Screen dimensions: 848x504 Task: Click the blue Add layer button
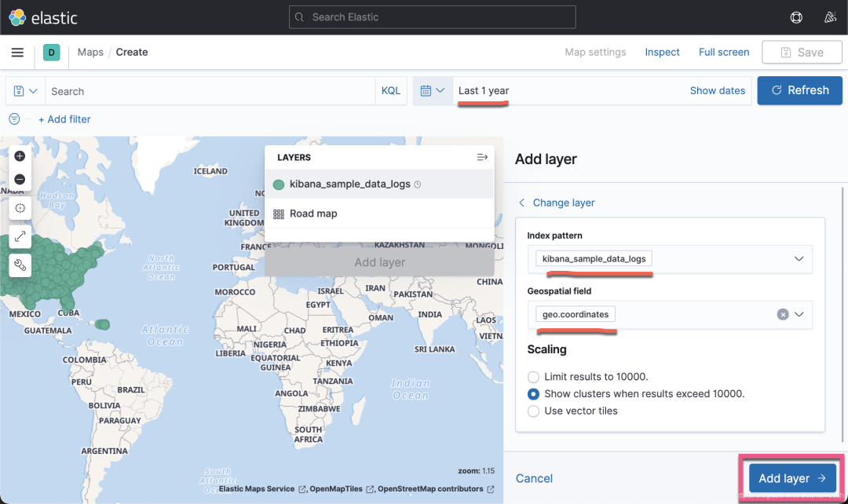click(x=792, y=478)
